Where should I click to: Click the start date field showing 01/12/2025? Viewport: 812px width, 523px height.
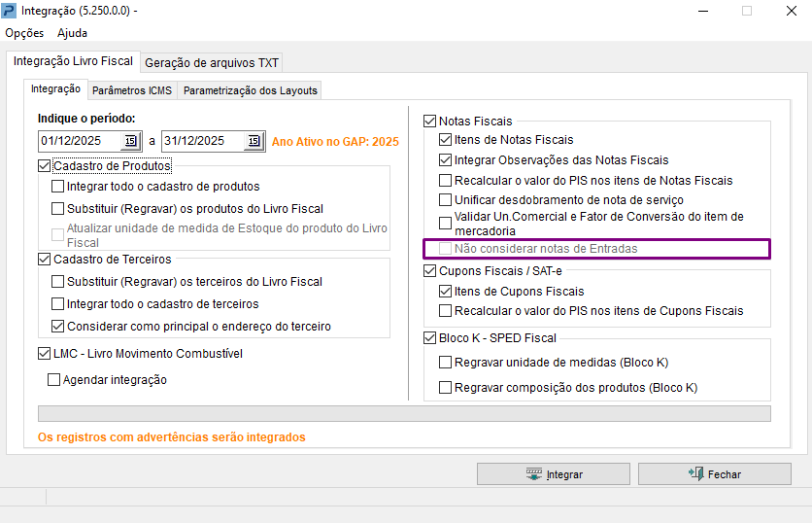click(80, 141)
